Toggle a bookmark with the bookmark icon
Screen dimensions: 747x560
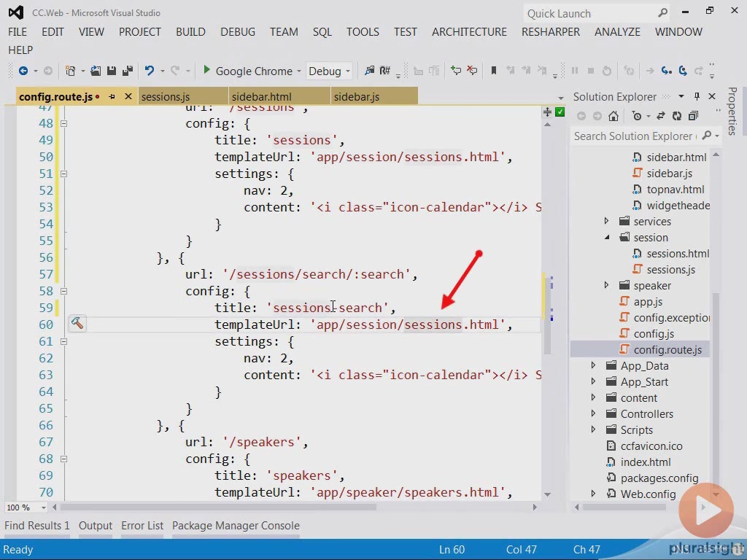(494, 71)
